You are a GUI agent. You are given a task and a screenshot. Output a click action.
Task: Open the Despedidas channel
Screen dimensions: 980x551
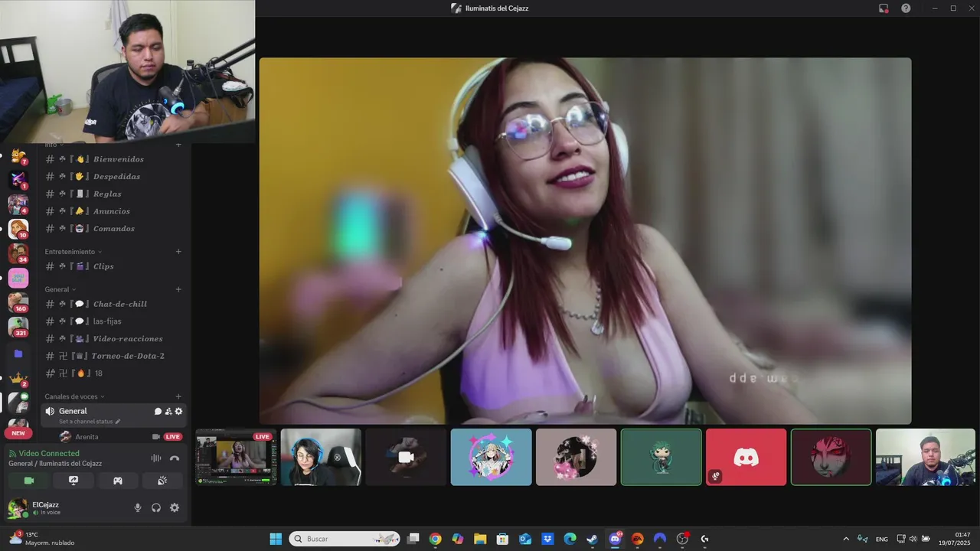click(113, 177)
